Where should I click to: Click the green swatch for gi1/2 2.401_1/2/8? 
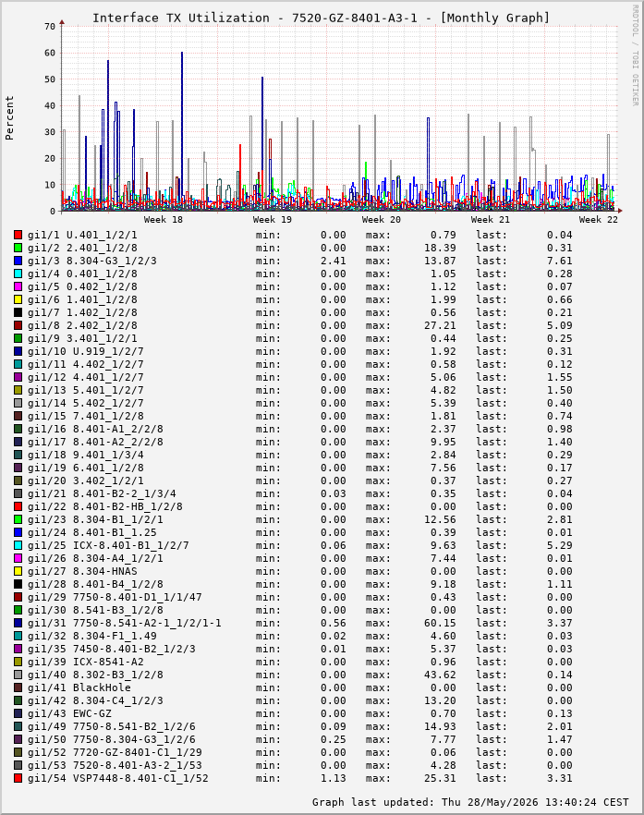(x=18, y=249)
